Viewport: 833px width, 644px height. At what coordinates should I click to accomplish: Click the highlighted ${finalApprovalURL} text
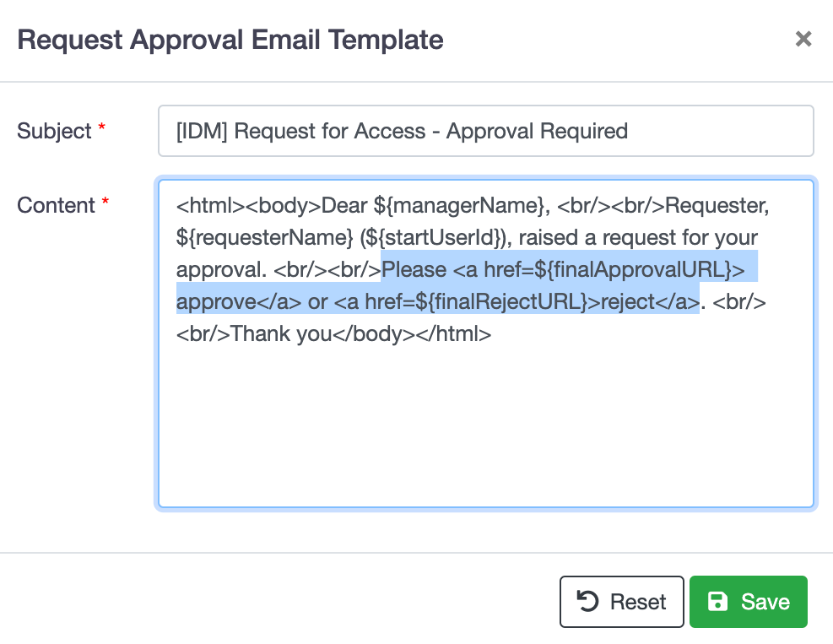tap(633, 270)
